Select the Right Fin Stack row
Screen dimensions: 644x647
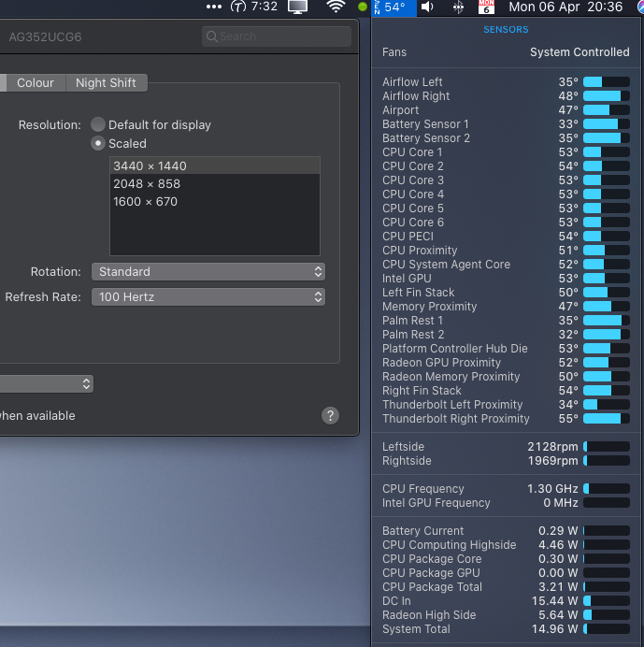506,391
